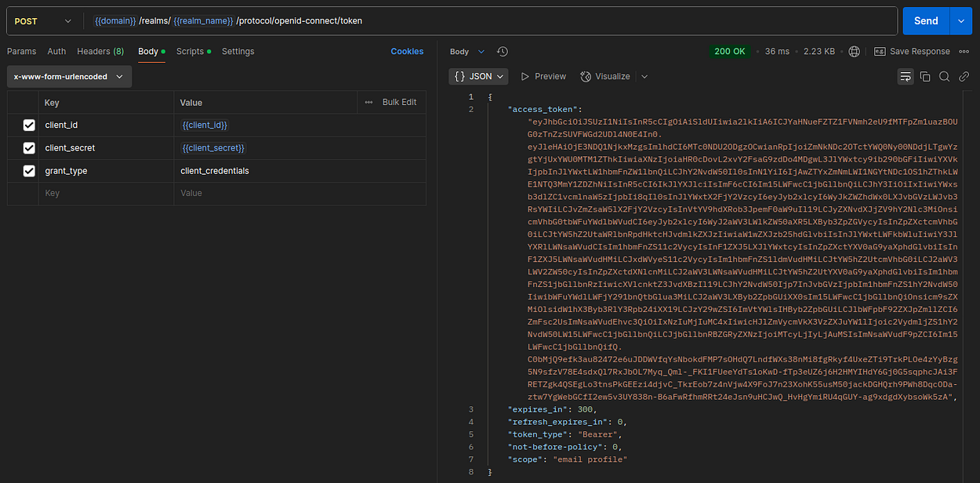Uncheck the client_id form parameter

click(x=29, y=125)
